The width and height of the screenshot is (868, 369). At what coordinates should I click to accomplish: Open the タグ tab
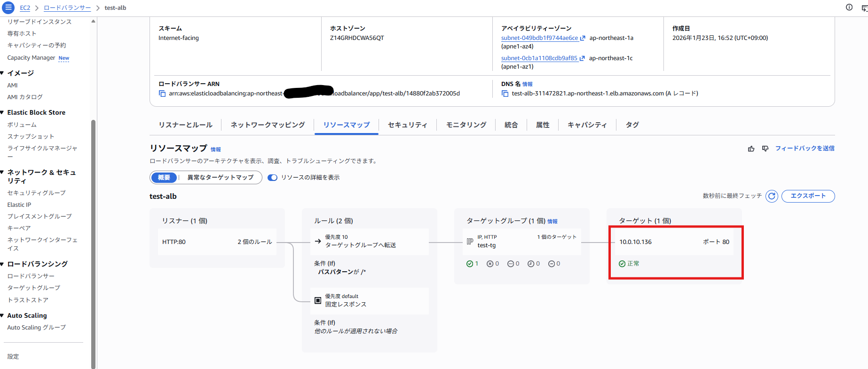(x=632, y=125)
